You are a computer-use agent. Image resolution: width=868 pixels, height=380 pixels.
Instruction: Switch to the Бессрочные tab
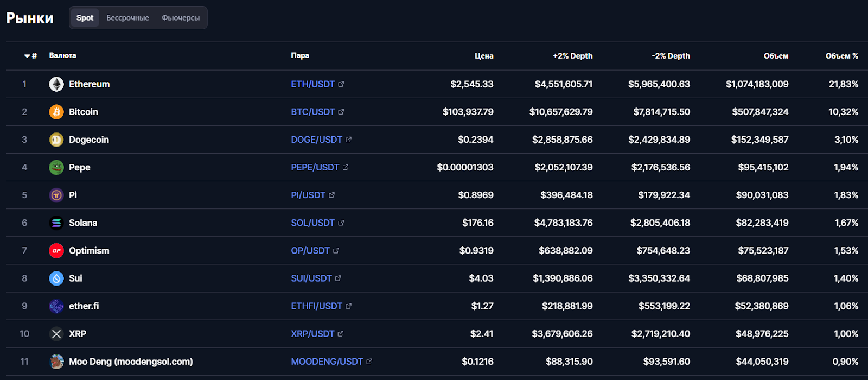[x=127, y=18]
